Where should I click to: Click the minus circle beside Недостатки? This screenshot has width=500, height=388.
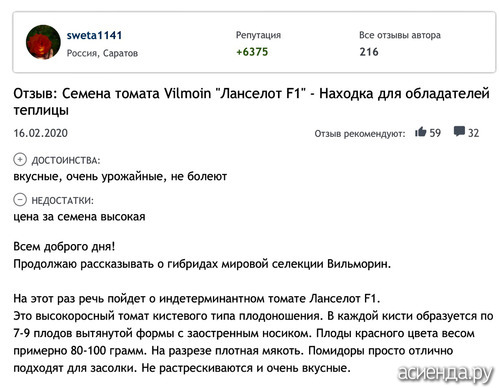tap(20, 200)
